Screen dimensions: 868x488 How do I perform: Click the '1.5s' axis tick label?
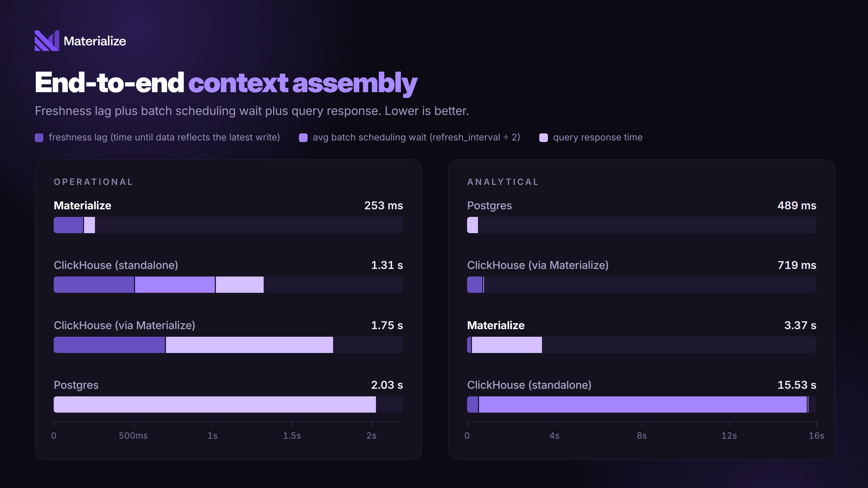292,436
